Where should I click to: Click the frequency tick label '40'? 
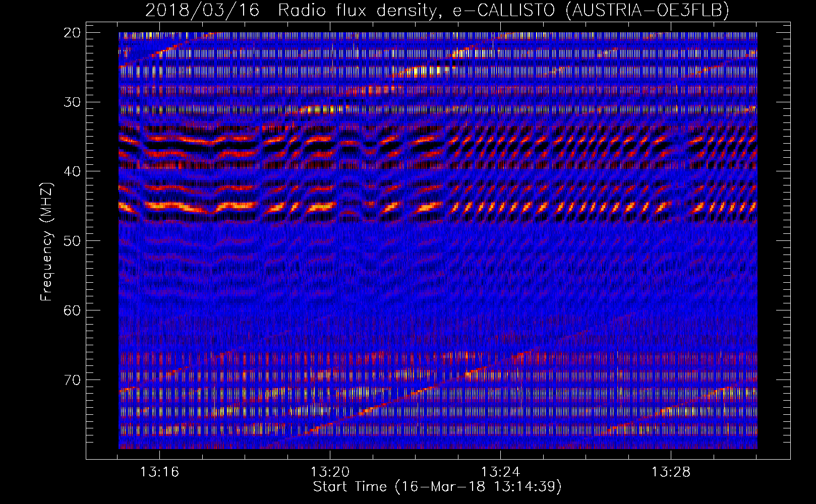click(x=73, y=171)
